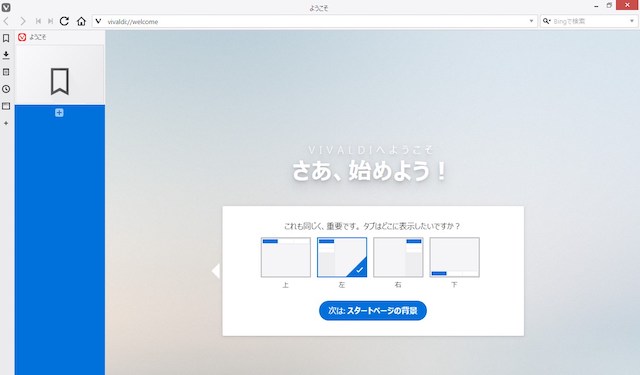
Task: Click the fast-forward navigation button
Action: pyautogui.click(x=50, y=21)
